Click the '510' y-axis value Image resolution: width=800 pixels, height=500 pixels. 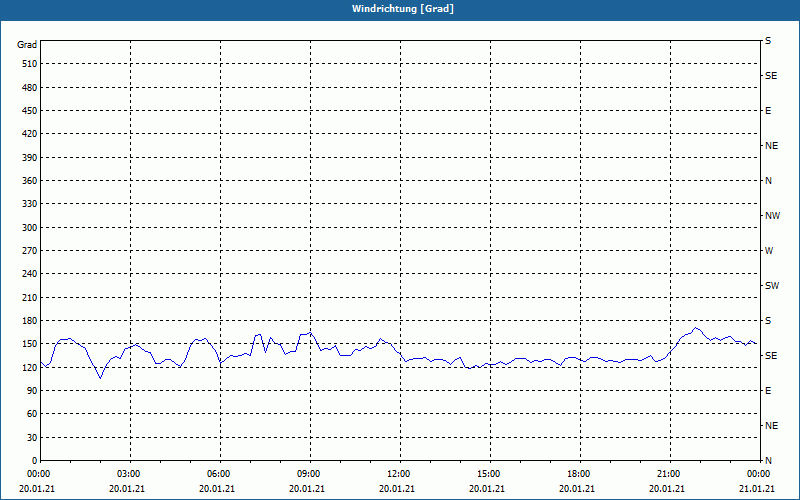30,64
